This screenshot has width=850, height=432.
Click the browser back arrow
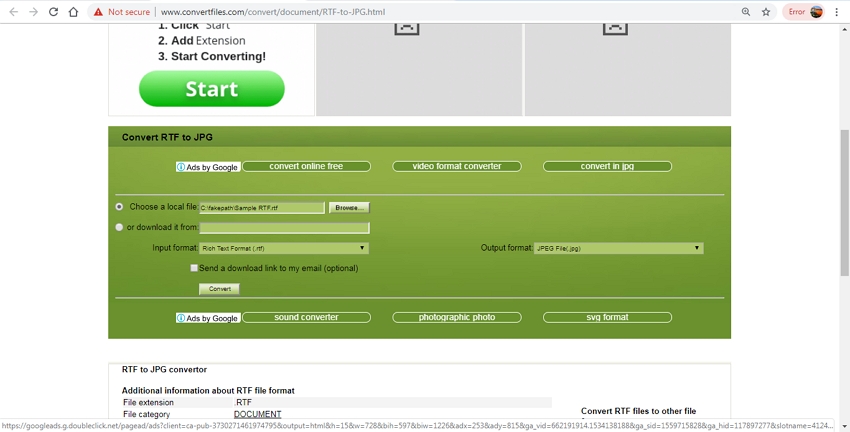[13, 12]
